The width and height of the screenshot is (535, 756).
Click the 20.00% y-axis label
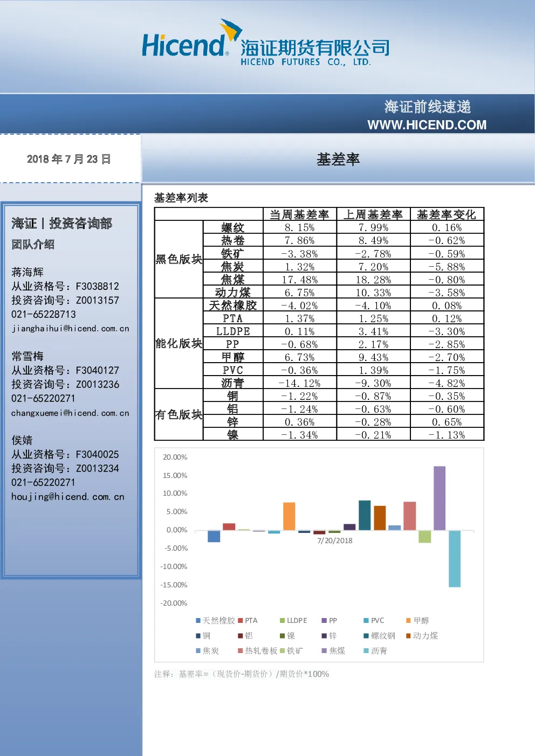175,457
